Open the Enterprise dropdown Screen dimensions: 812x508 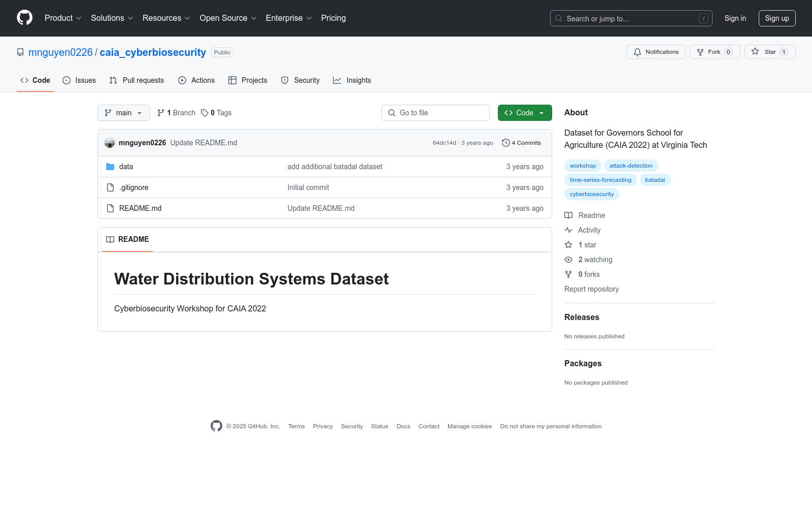pos(289,18)
